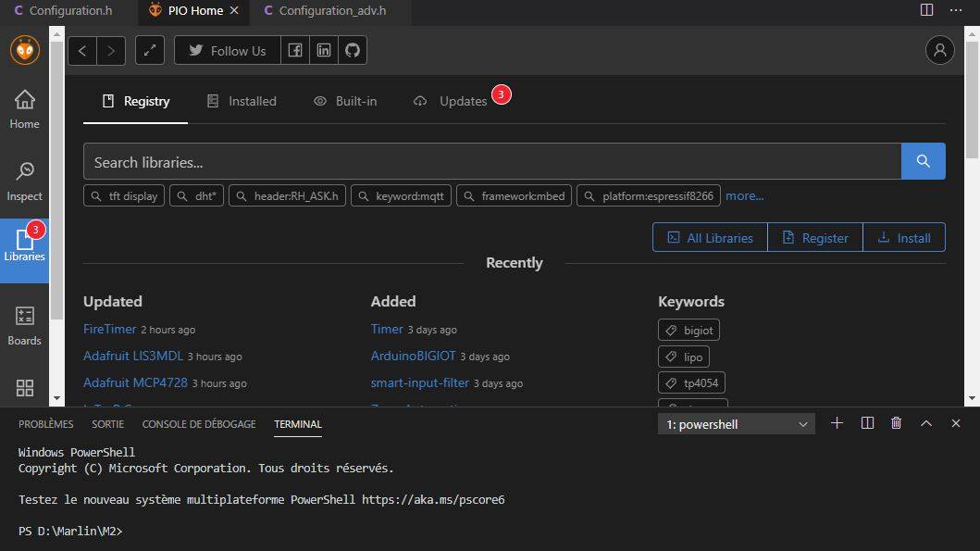Screen dimensions: 980x551
Task: Open the Boards section in sidebar
Action: [x=24, y=326]
